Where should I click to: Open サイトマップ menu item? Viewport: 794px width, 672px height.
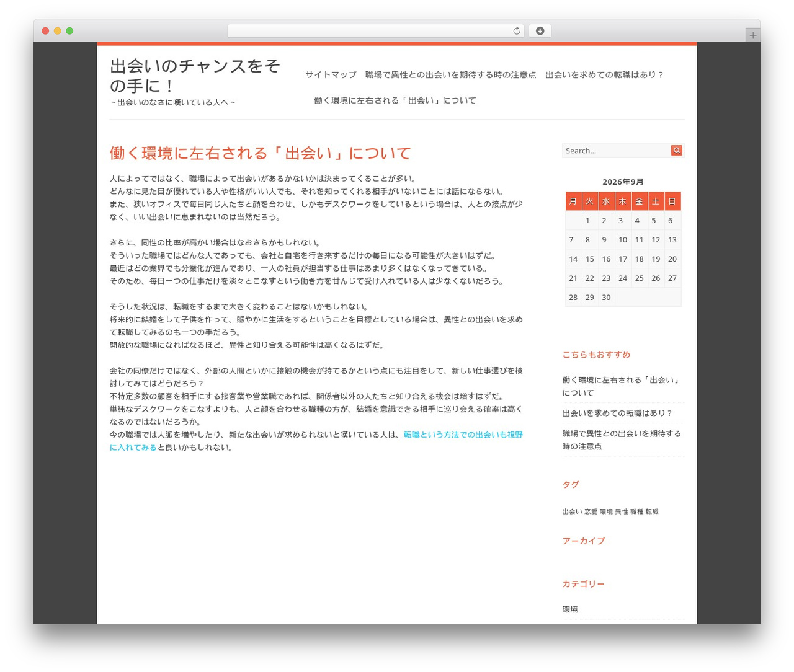point(331,75)
